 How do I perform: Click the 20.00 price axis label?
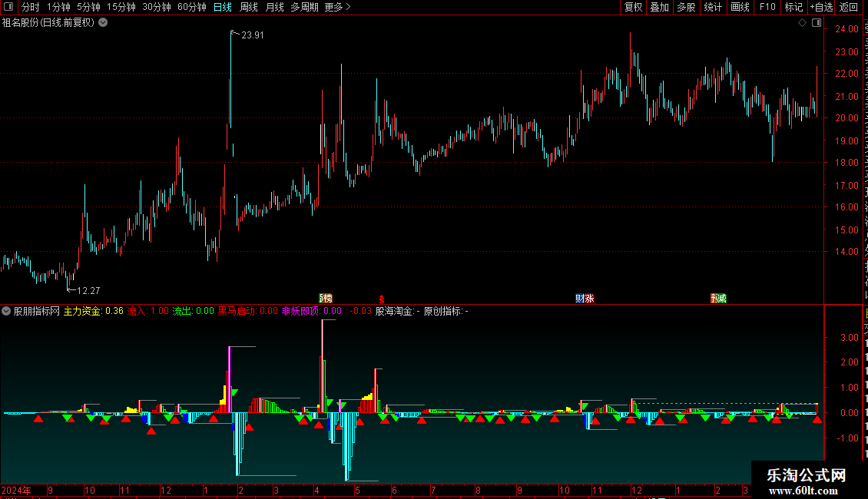coord(846,117)
